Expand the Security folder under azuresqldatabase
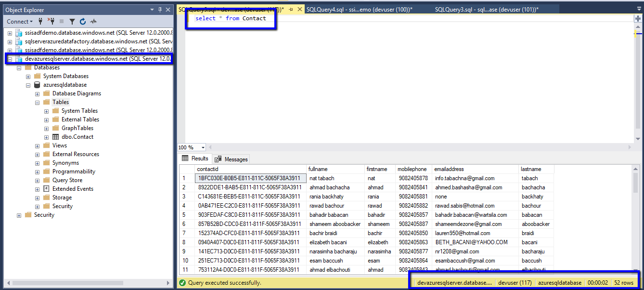The height and width of the screenshot is (290, 644). [x=38, y=206]
